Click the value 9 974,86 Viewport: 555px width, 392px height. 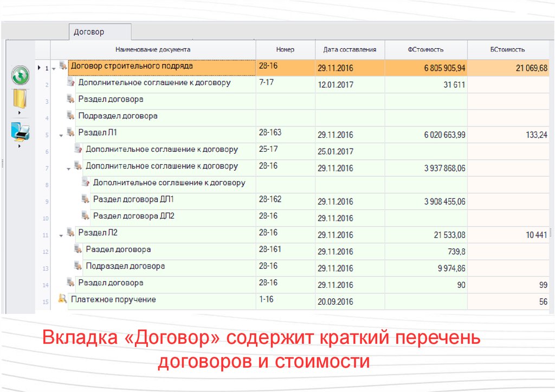(x=451, y=268)
